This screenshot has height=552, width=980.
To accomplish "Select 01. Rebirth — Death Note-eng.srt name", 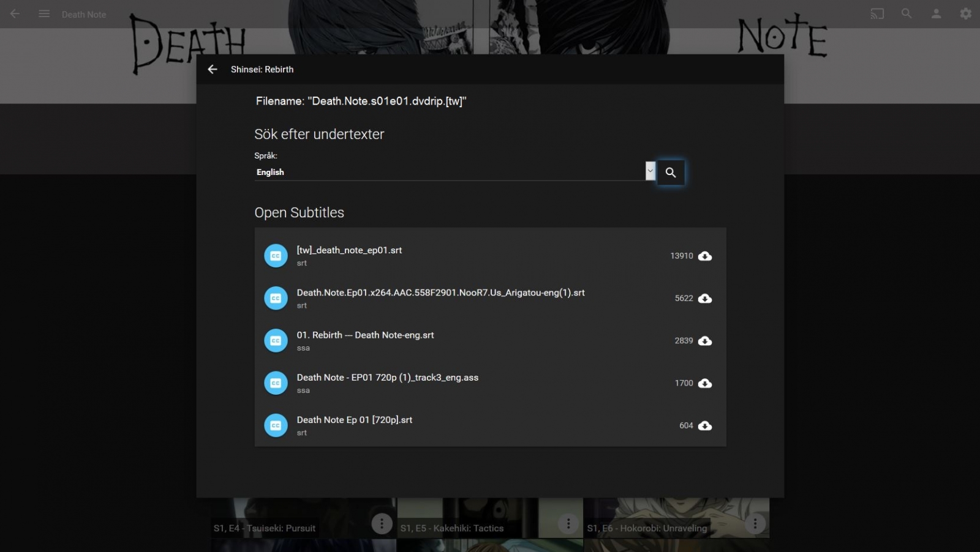I will [x=365, y=335].
